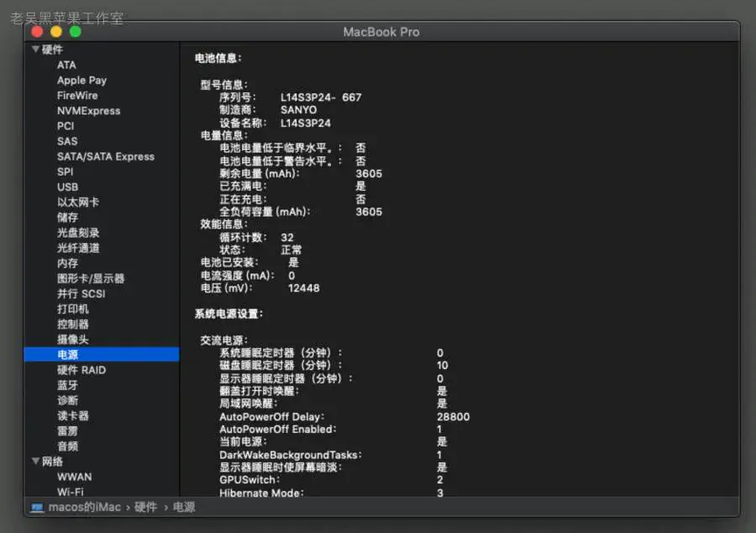Click the 剩余电量 (mAh) row label
The image size is (756, 533).
260,174
